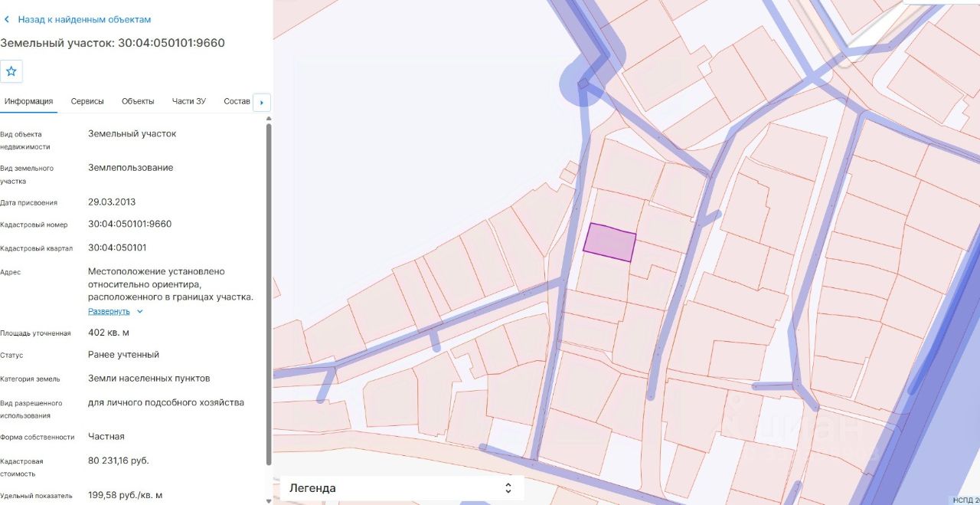Viewport: 980px width, 505px height.
Task: Open the Информация tab
Action: 28,101
